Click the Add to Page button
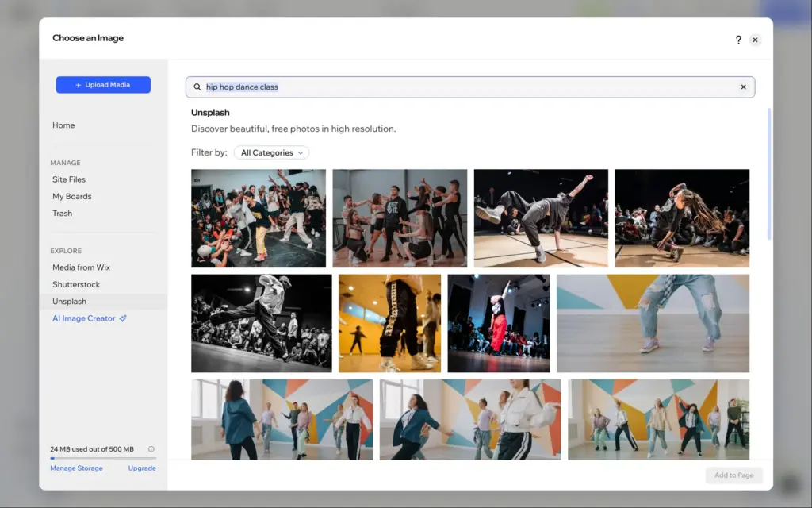 (733, 475)
